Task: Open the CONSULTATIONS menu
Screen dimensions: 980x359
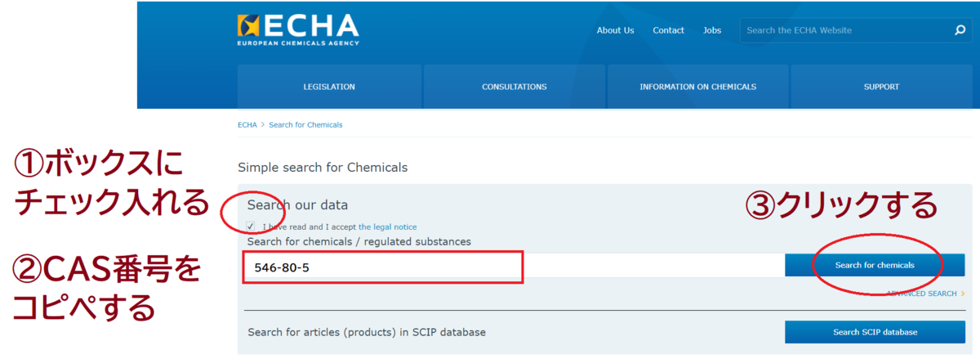Action: pyautogui.click(x=514, y=87)
